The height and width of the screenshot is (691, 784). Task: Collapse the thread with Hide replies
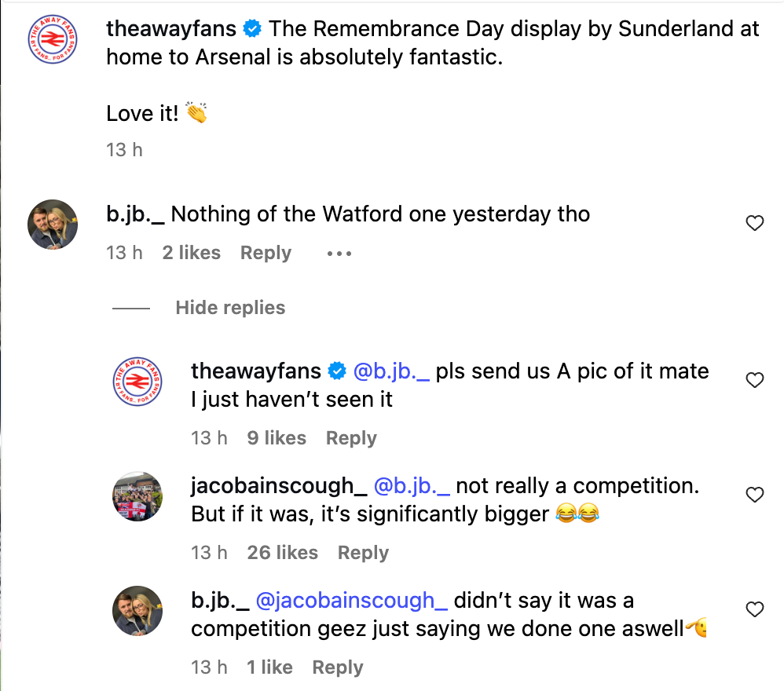coord(230,308)
